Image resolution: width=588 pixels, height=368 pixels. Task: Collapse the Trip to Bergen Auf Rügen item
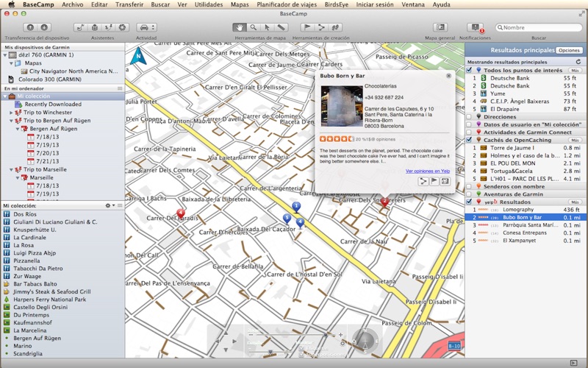(x=11, y=121)
